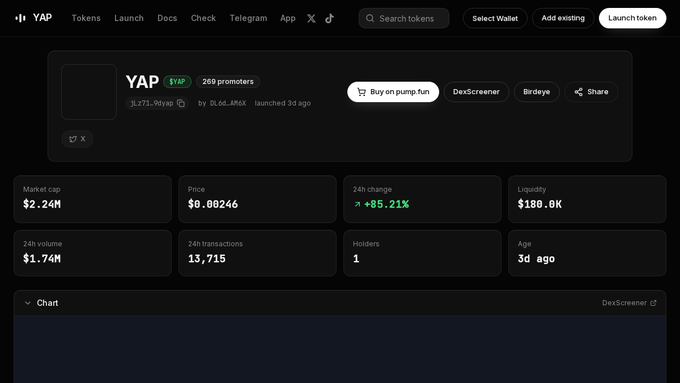
Task: Click Add existing button
Action: (x=563, y=18)
